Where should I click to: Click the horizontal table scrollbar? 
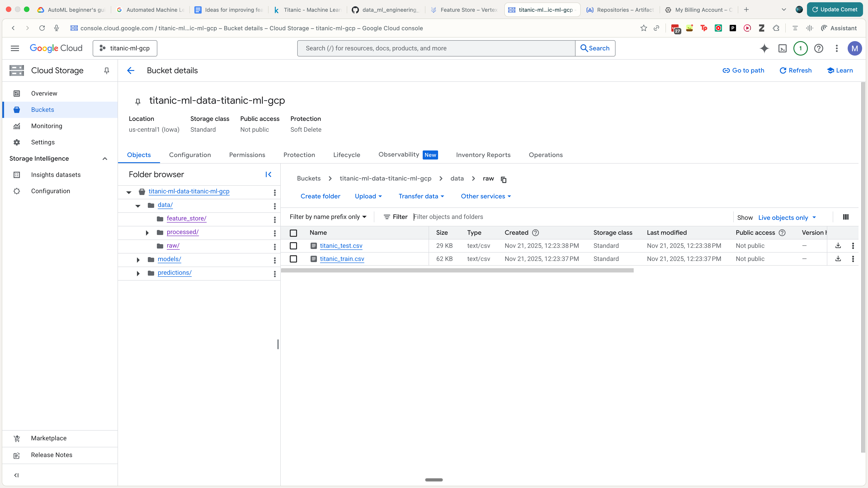(x=457, y=270)
